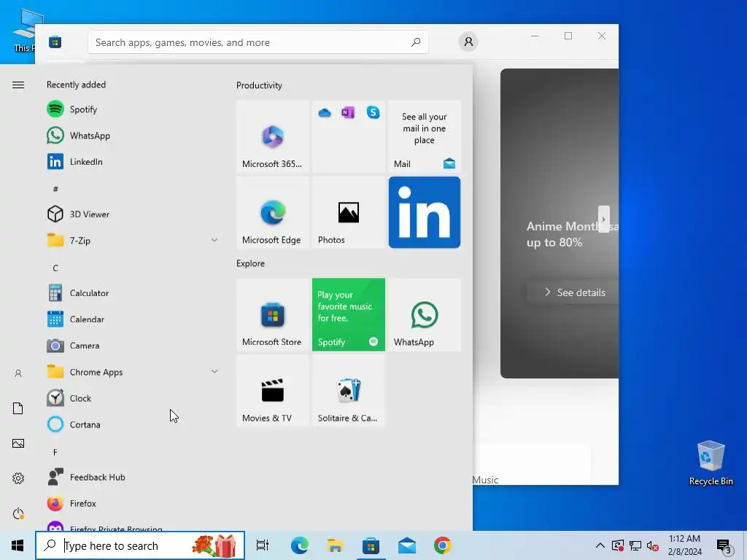Open Task View on the taskbar
747x560 pixels.
pyautogui.click(x=263, y=545)
